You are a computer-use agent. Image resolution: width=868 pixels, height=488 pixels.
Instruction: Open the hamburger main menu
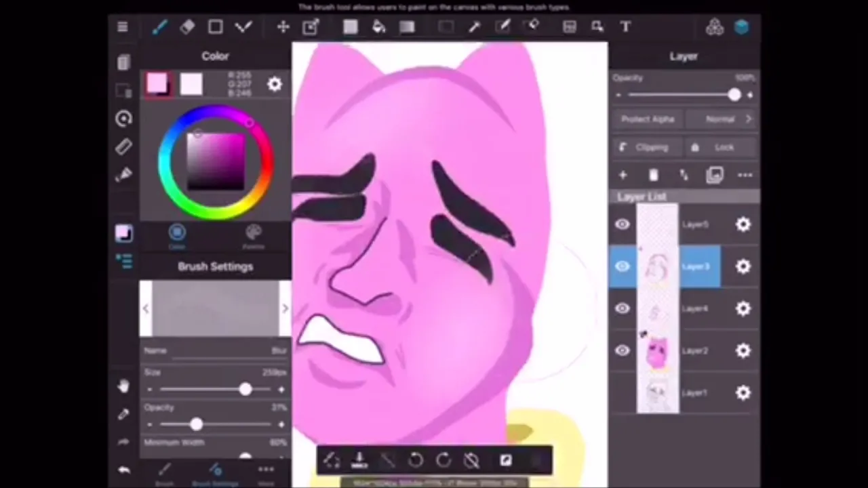point(123,27)
